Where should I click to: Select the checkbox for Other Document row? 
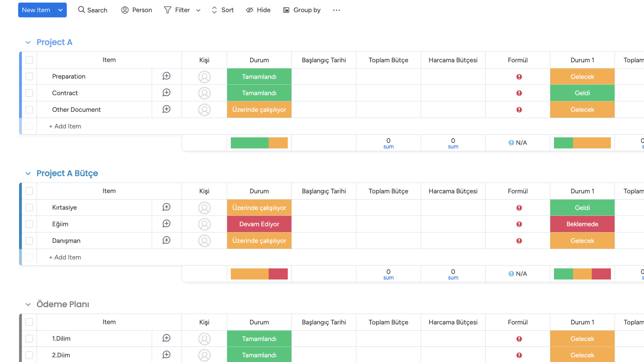click(29, 110)
